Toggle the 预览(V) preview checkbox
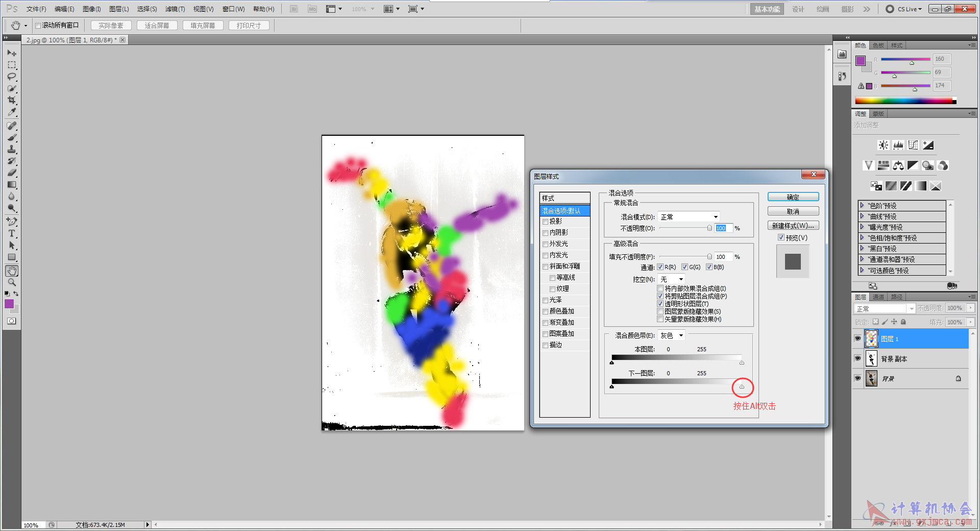980x531 pixels. (781, 237)
